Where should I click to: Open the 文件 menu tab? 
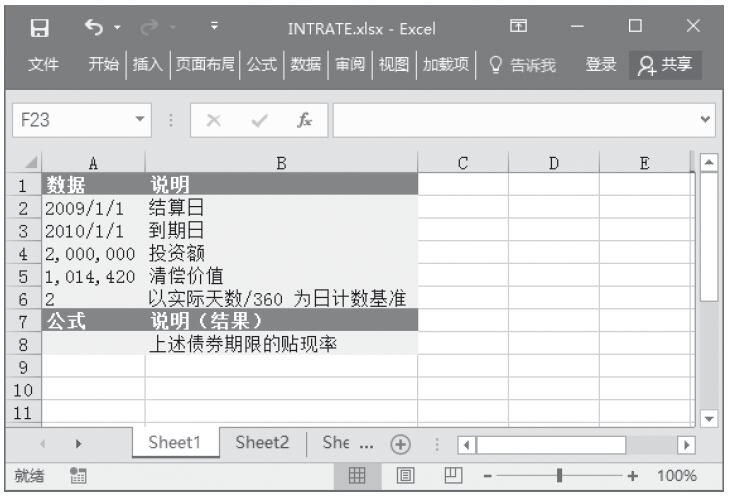pos(43,65)
